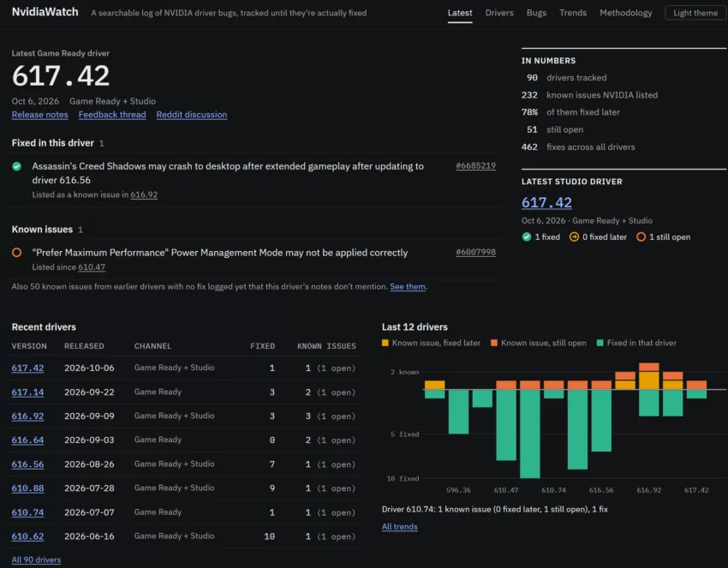728x568 pixels.
Task: Open the Reddit discussion link
Action: [191, 114]
